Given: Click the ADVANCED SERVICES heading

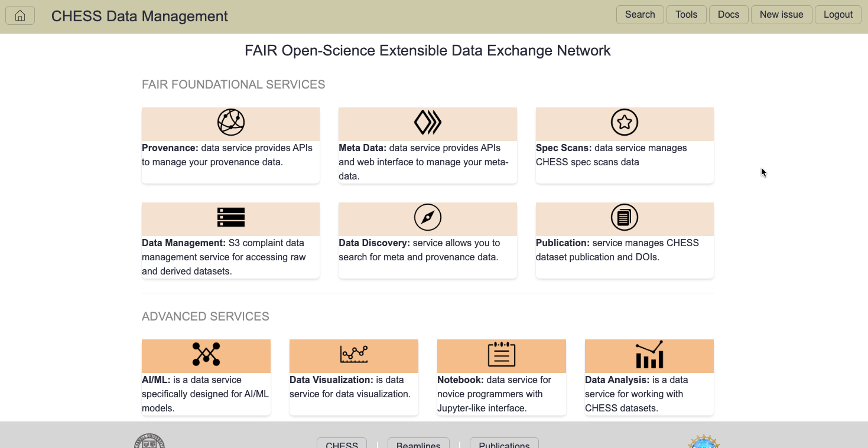Looking at the screenshot, I should pyautogui.click(x=206, y=316).
